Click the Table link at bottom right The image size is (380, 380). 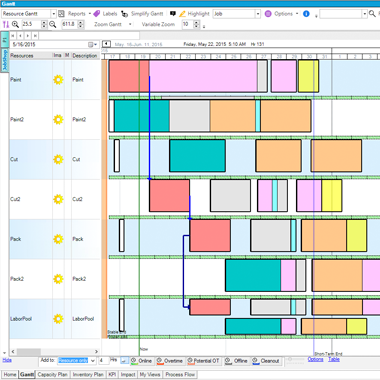pyautogui.click(x=334, y=359)
